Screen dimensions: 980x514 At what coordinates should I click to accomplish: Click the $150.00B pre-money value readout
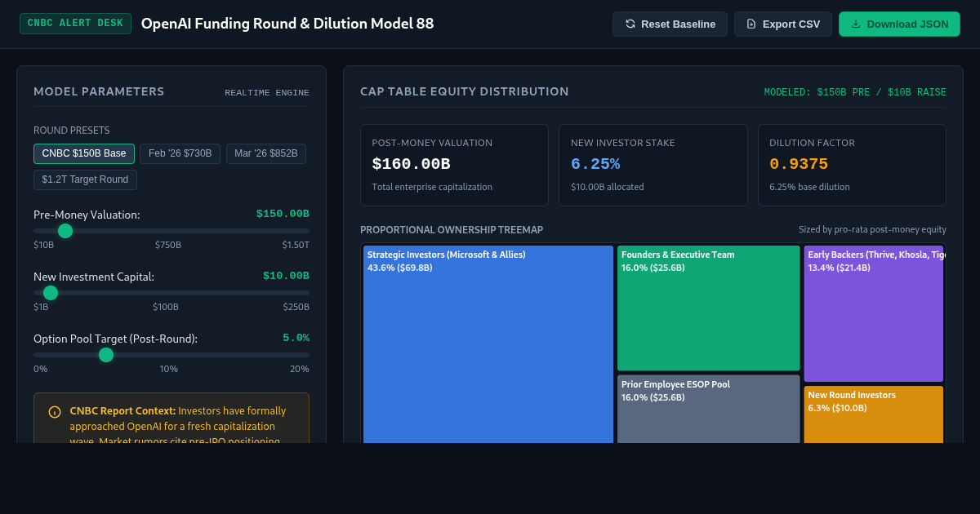tap(283, 214)
